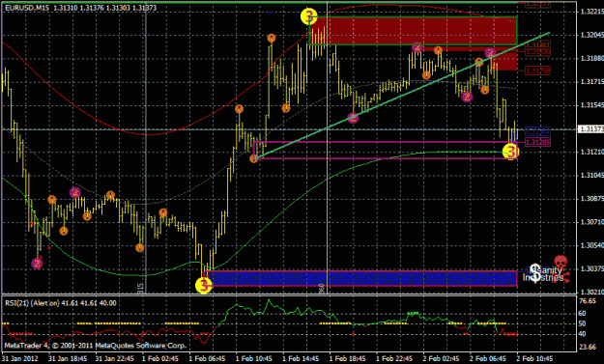Click the 2 Feb 06:45 time label
604x364 pixels.
click(488, 358)
